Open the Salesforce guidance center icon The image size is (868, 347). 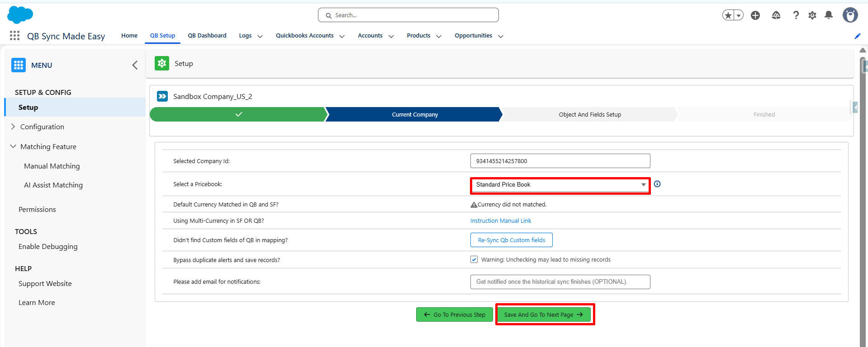(776, 15)
